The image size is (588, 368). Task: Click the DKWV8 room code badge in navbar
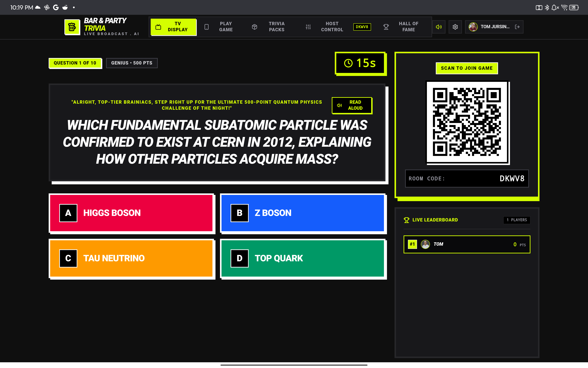[x=362, y=27]
